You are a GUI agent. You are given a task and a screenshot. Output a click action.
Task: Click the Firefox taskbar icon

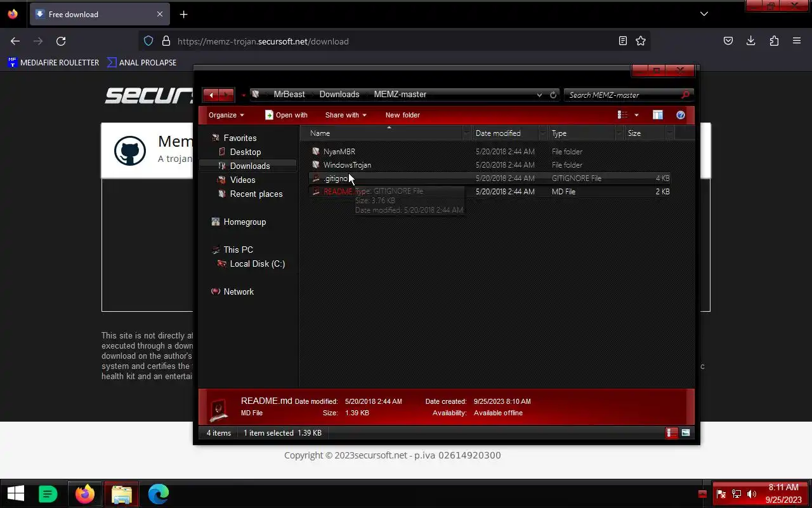coord(84,493)
